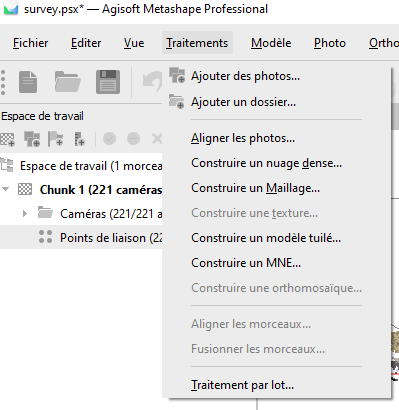The width and height of the screenshot is (399, 410).
Task: Open the Editer menu
Action: tap(86, 43)
